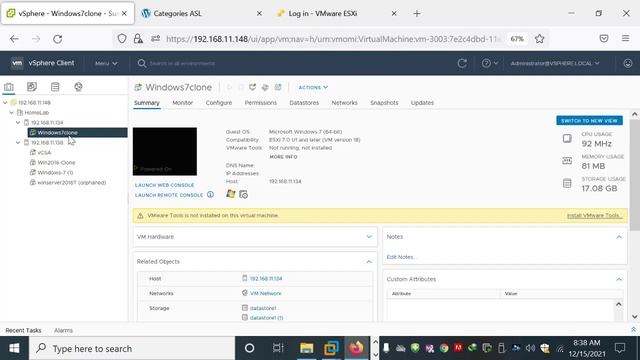Open the Updates tab
This screenshot has height=360, width=640.
coord(422,103)
